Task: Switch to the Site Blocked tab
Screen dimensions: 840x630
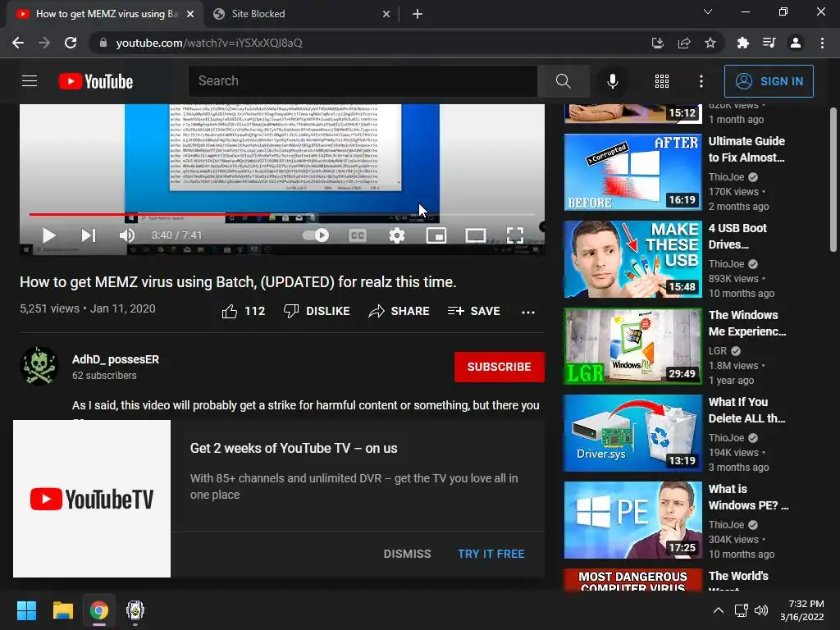Action: point(301,14)
